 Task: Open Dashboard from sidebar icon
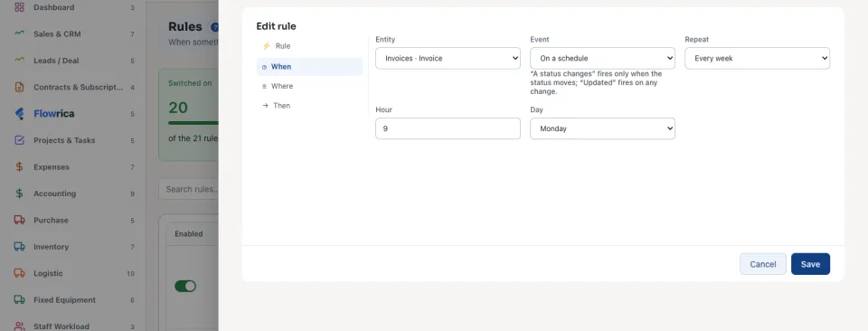pos(19,7)
